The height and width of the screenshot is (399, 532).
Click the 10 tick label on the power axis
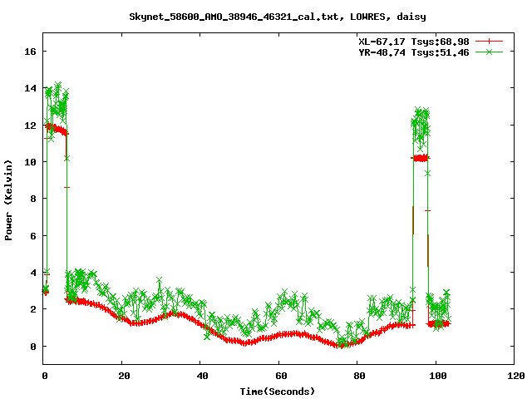pyautogui.click(x=30, y=162)
